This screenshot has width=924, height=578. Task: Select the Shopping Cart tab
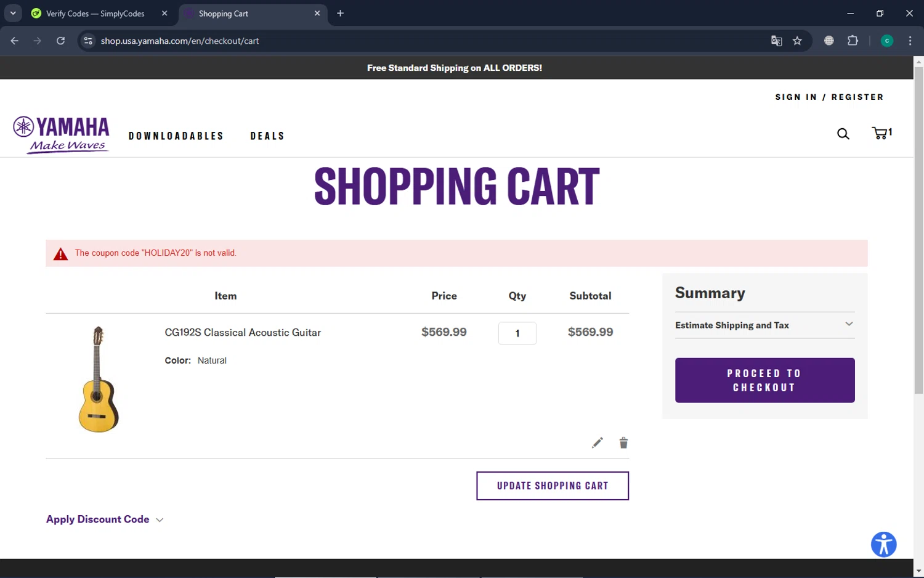point(253,13)
